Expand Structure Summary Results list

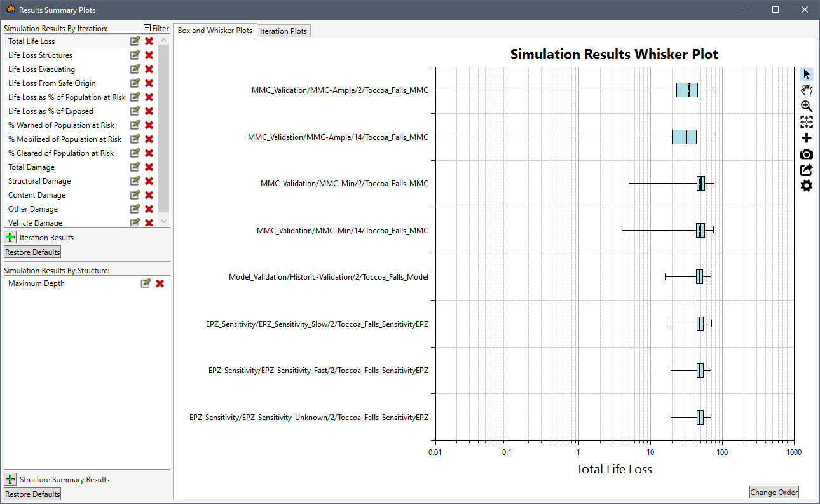10,479
